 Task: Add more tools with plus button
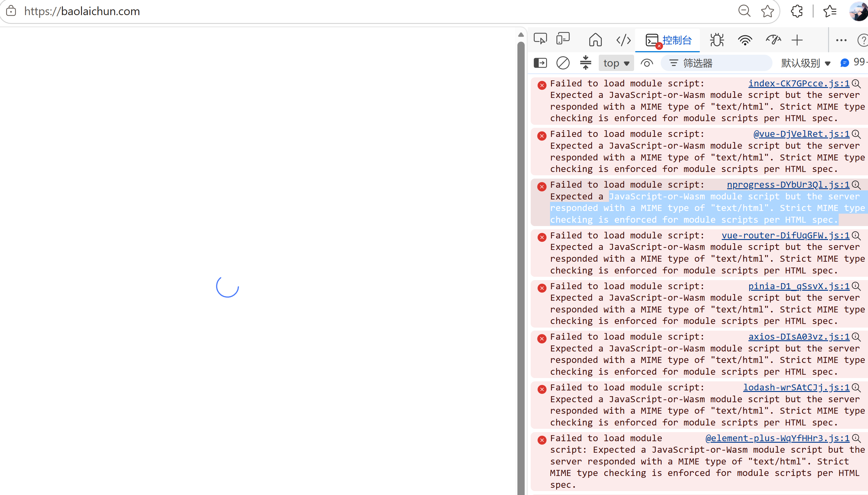click(x=797, y=40)
